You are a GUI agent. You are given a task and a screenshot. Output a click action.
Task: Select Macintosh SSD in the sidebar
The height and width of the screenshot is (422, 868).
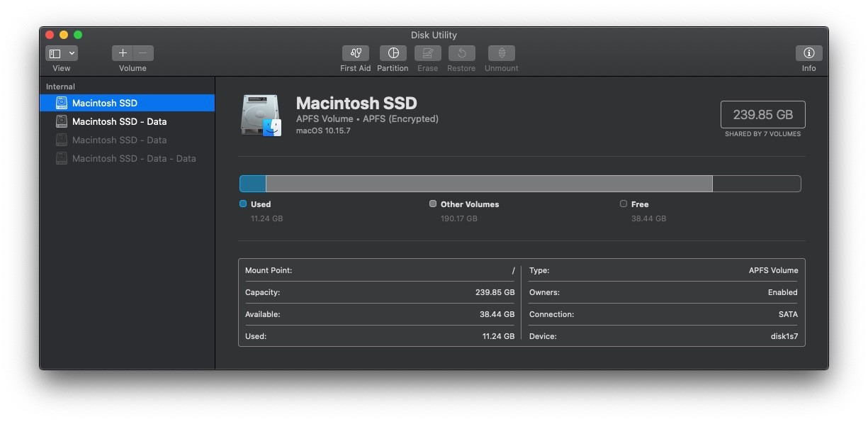click(128, 103)
